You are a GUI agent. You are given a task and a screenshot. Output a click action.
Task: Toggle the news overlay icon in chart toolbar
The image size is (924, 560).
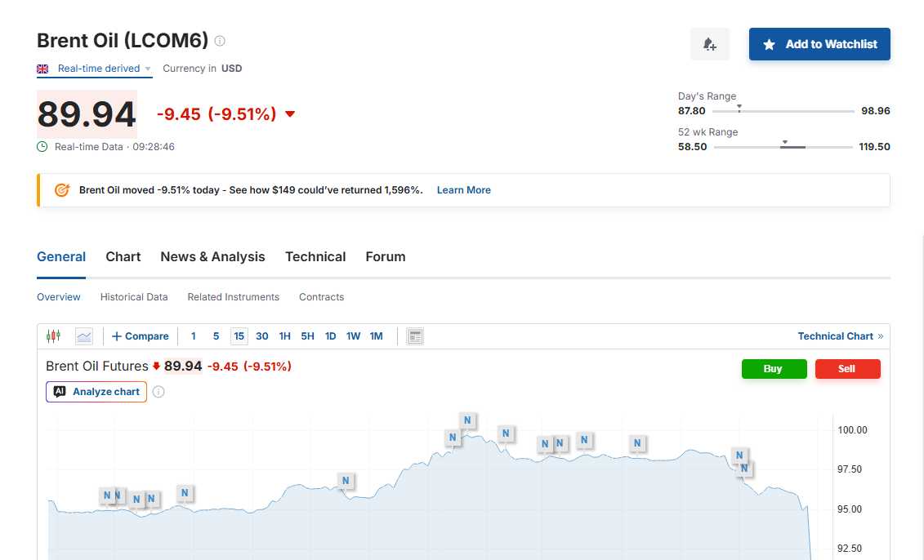tap(415, 336)
